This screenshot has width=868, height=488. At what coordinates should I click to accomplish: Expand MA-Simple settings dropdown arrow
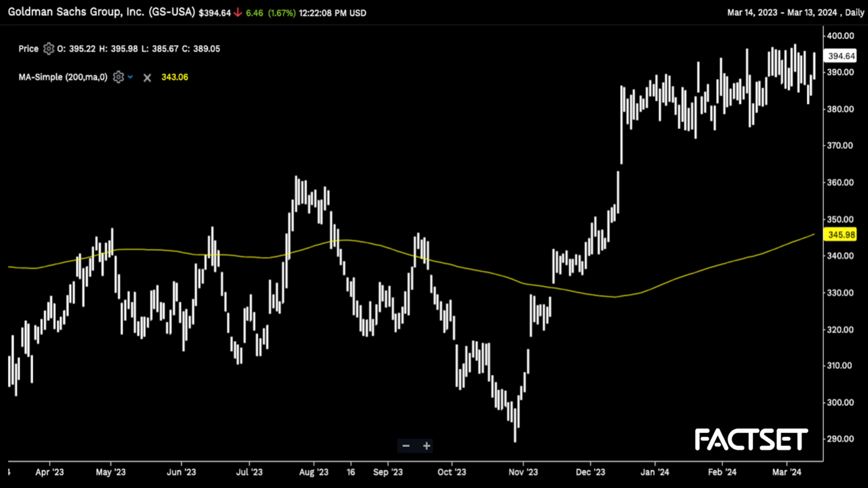(130, 77)
